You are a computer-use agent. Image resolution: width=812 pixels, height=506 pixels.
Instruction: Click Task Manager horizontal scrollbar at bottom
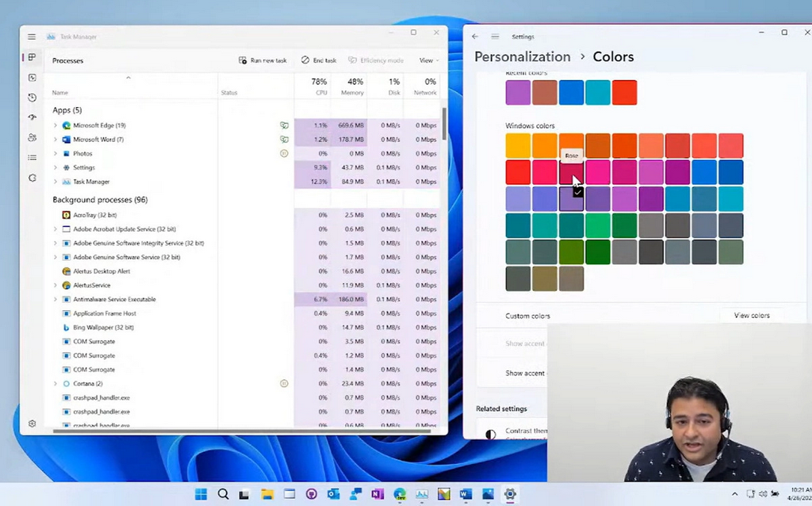[x=241, y=431]
